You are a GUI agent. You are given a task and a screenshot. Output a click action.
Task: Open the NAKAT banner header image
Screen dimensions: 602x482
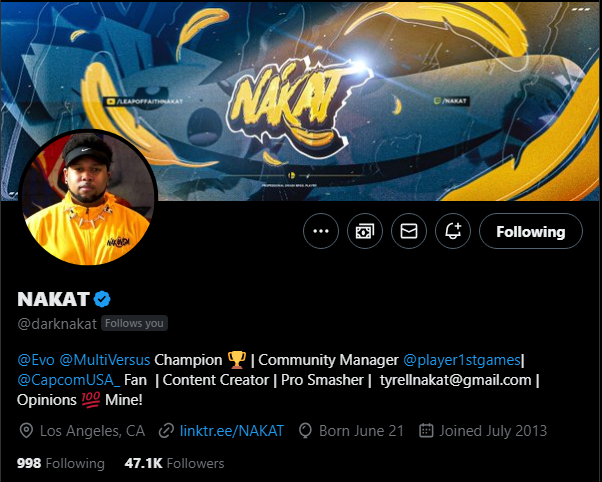(301, 101)
